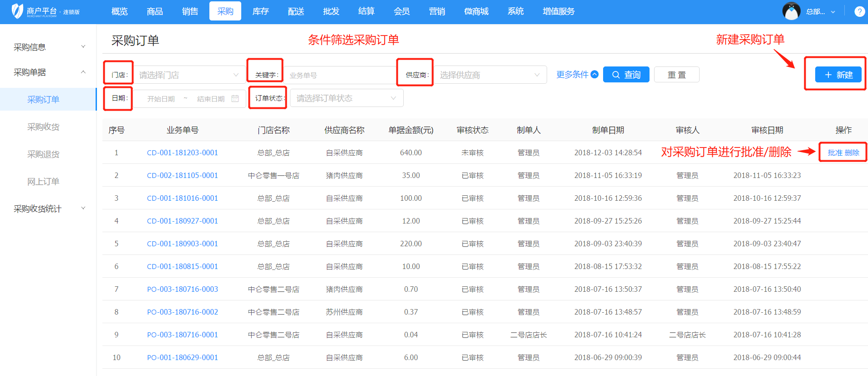This screenshot has height=376, width=868.
Task: Open the 门店 store selection dropdown
Action: pos(189,75)
